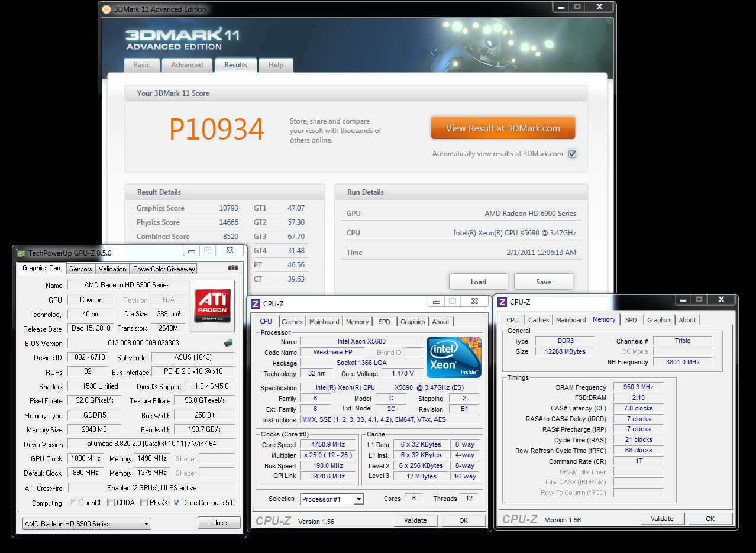Click the Close button in GPU-Z
Screen dimensions: 756x553
219,523
